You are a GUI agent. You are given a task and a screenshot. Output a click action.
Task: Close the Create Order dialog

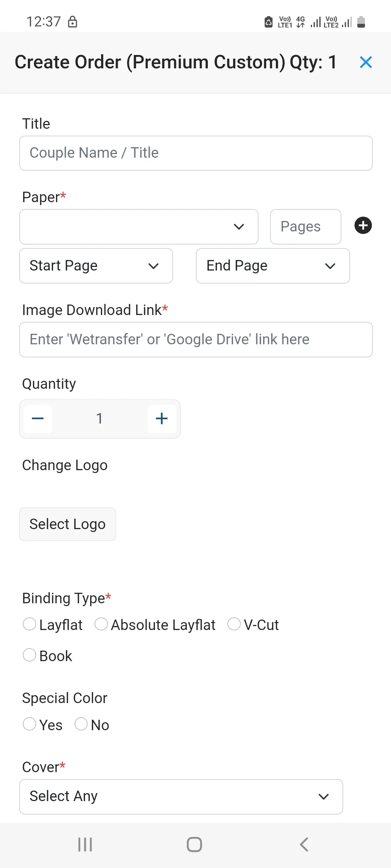point(366,62)
